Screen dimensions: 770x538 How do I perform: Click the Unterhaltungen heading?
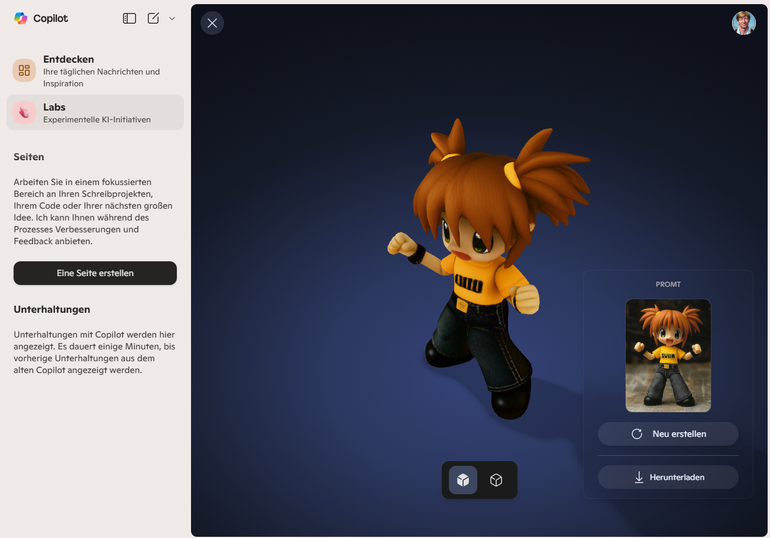coord(52,309)
